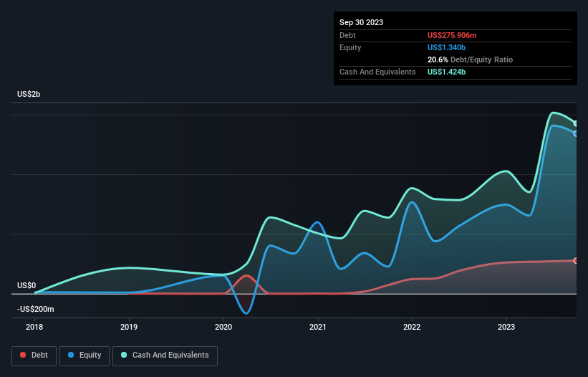The height and width of the screenshot is (377, 588).
Task: Click Cash And Equivalents label in tooltip
Action: [x=377, y=72]
